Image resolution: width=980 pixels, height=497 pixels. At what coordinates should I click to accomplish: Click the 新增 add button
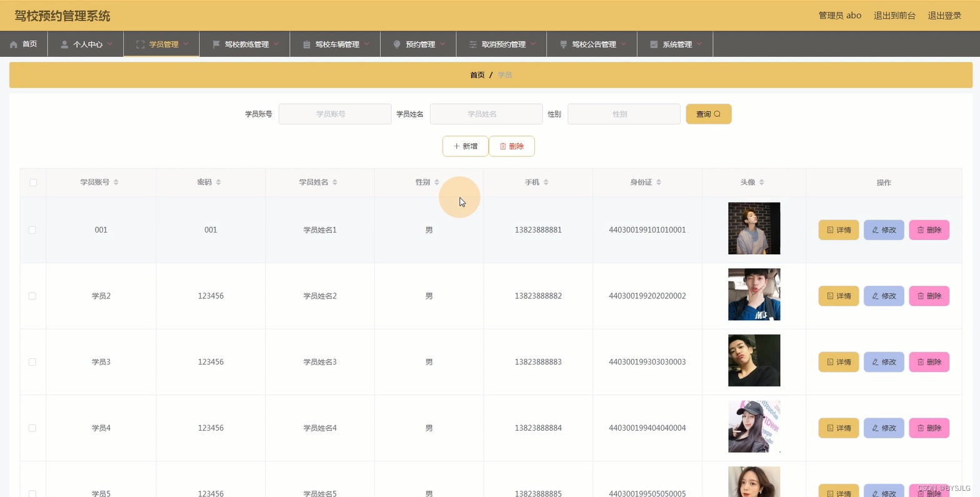(x=466, y=146)
